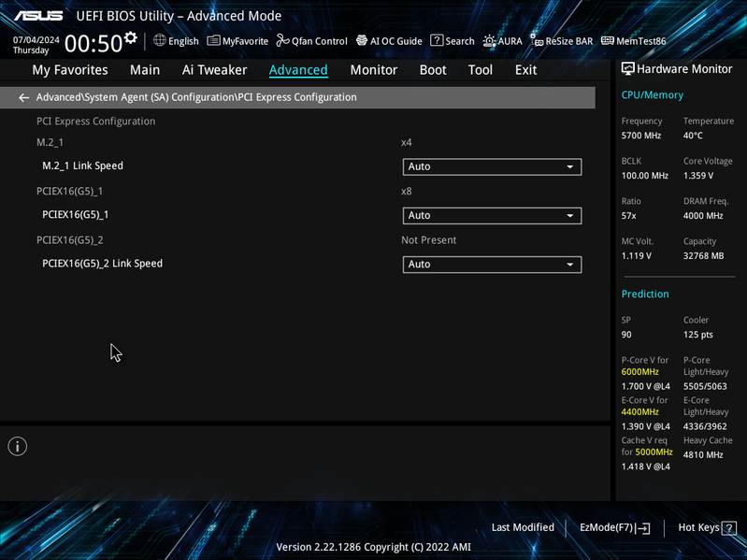
Task: Click the Hot Keys question mark icon
Action: [x=729, y=528]
